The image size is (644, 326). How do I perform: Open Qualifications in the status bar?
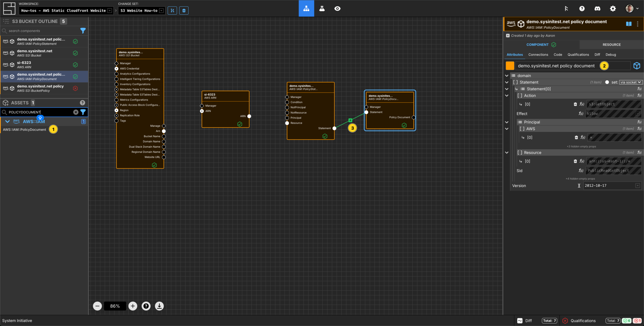[x=602, y=321]
